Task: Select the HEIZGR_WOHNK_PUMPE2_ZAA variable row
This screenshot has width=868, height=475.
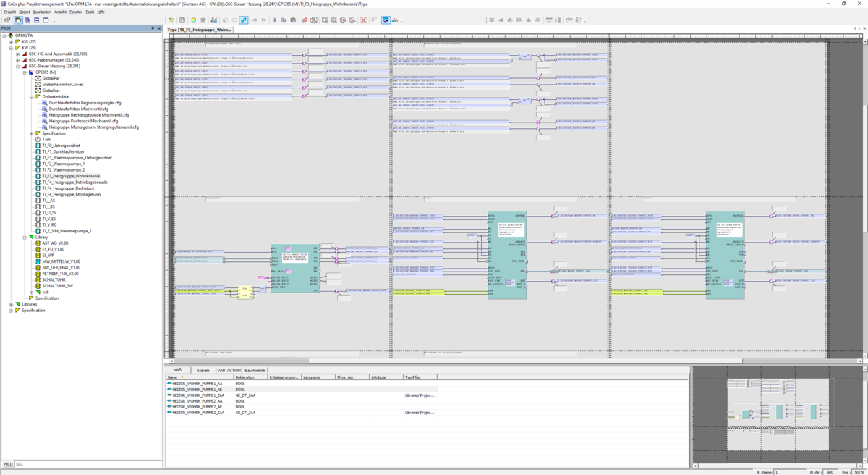Action: (198, 412)
